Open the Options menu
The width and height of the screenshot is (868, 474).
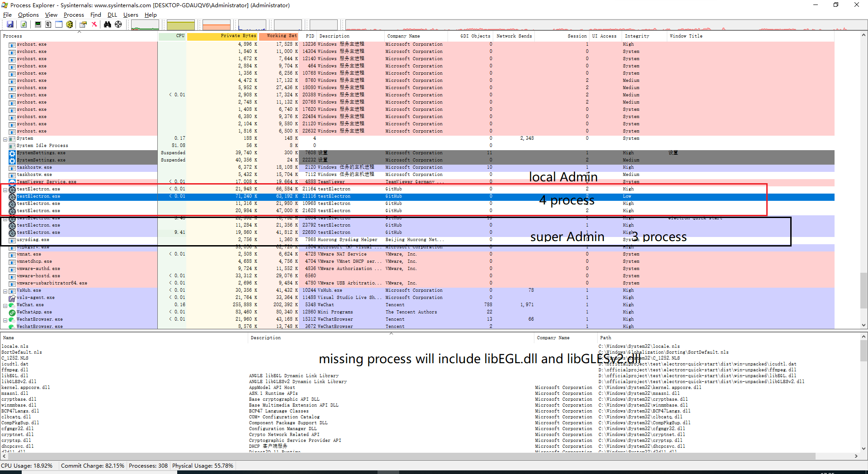click(28, 14)
